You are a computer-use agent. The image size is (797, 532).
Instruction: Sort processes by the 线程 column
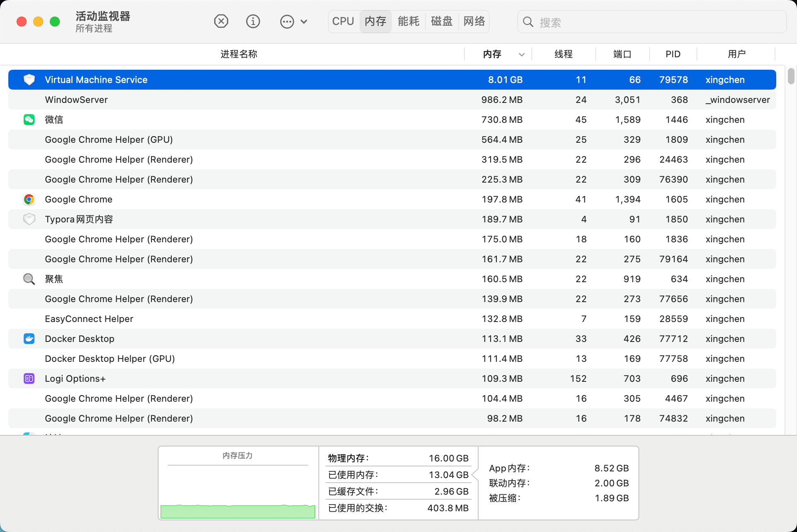coord(564,54)
